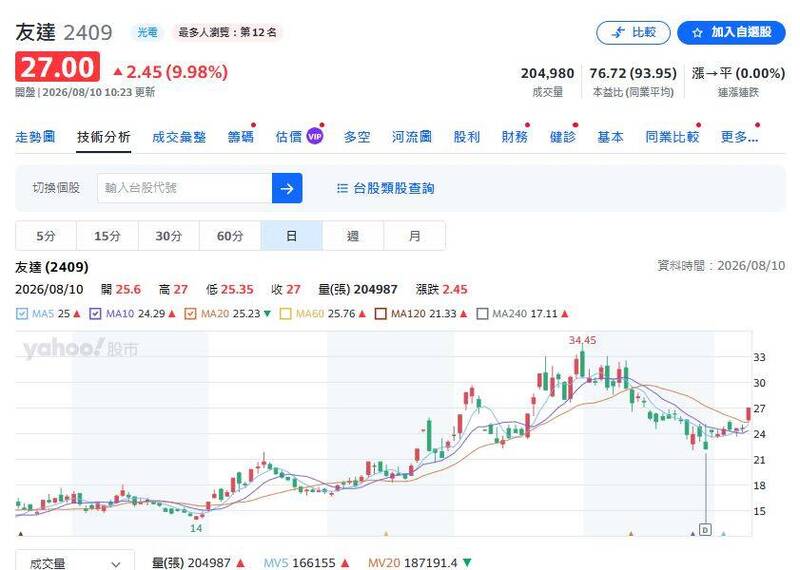Screen dimensions: 800x570
Task: Open the 走勢圖 tab
Action: pyautogui.click(x=35, y=137)
